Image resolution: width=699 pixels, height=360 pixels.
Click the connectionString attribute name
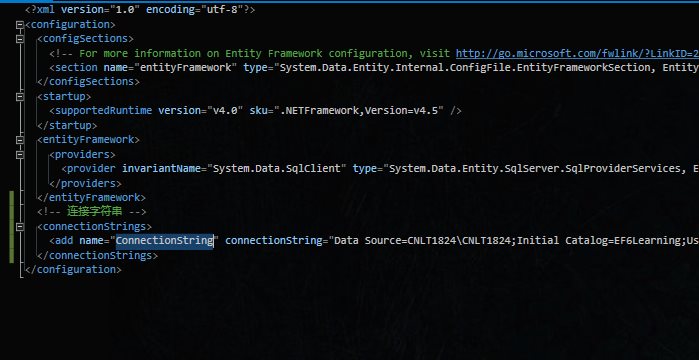[x=274, y=241]
